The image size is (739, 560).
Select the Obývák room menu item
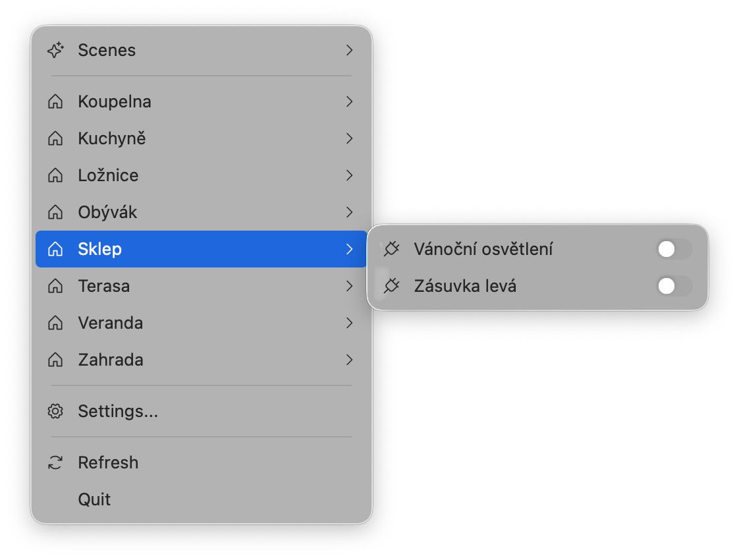tap(107, 212)
